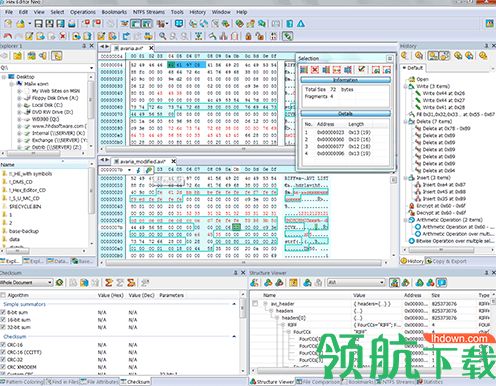This screenshot has height=386, width=496.
Task: Open the Explorer path Q:\ dropdown
Action: (x=92, y=68)
